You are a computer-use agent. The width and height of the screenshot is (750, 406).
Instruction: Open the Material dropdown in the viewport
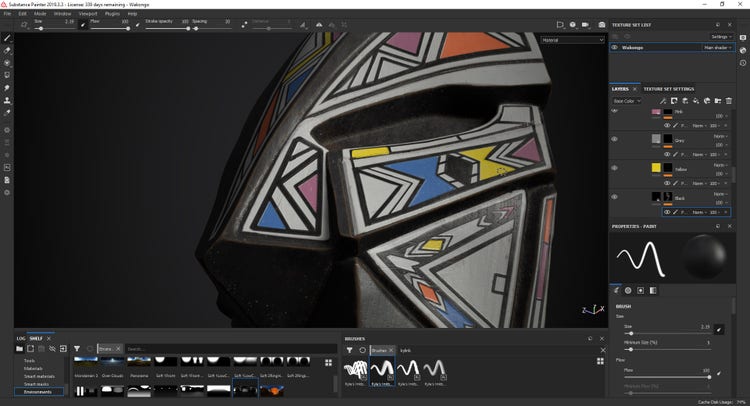573,40
